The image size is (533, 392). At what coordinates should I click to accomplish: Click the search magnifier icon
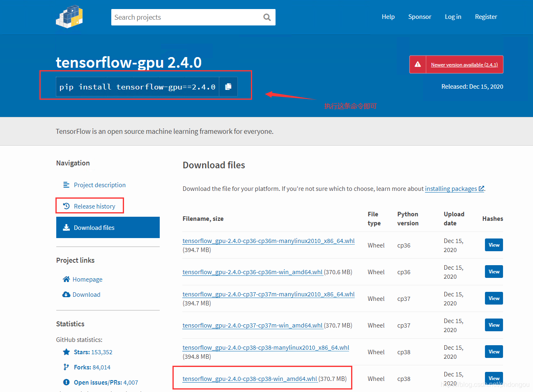(267, 17)
